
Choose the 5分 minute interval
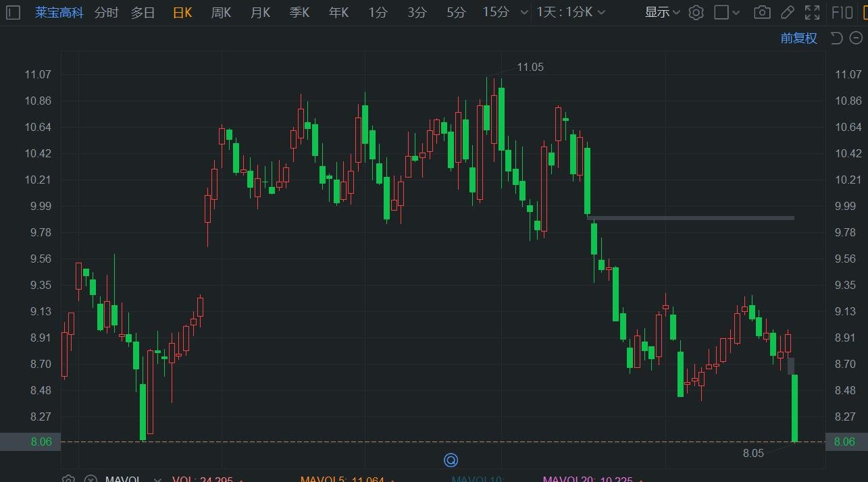pos(456,12)
